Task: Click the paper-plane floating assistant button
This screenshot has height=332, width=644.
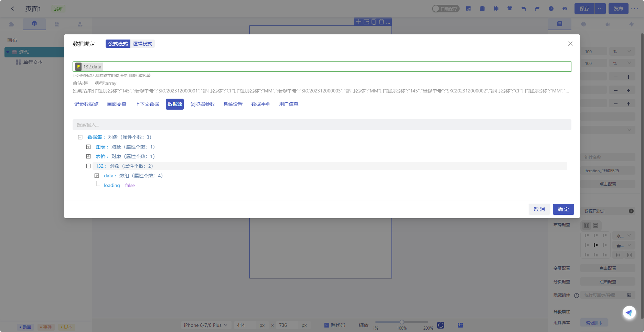Action: coord(629,312)
